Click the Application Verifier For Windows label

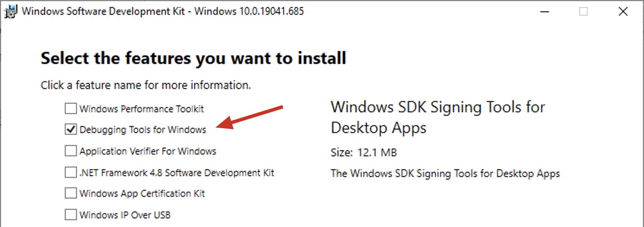[148, 151]
